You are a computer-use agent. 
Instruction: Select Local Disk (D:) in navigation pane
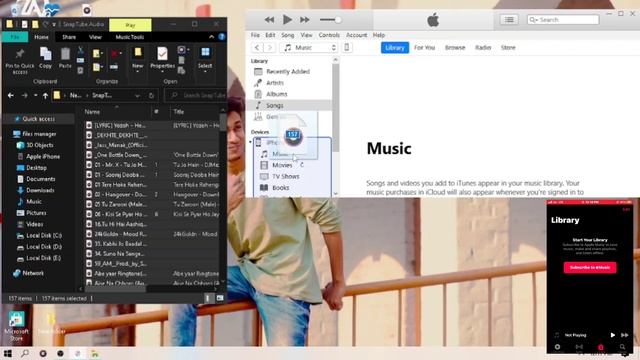(44, 247)
